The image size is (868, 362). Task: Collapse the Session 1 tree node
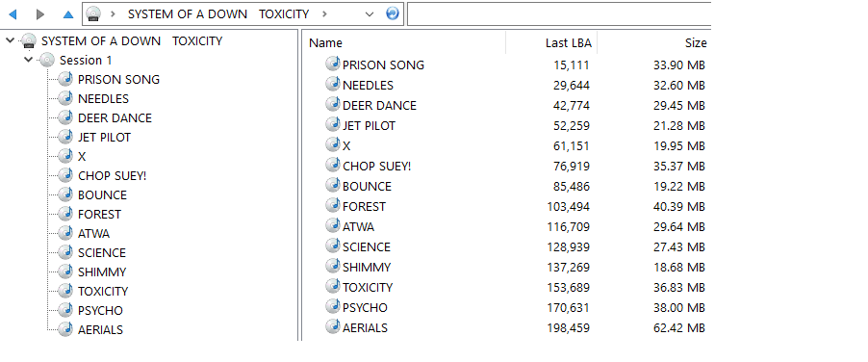coord(29,60)
